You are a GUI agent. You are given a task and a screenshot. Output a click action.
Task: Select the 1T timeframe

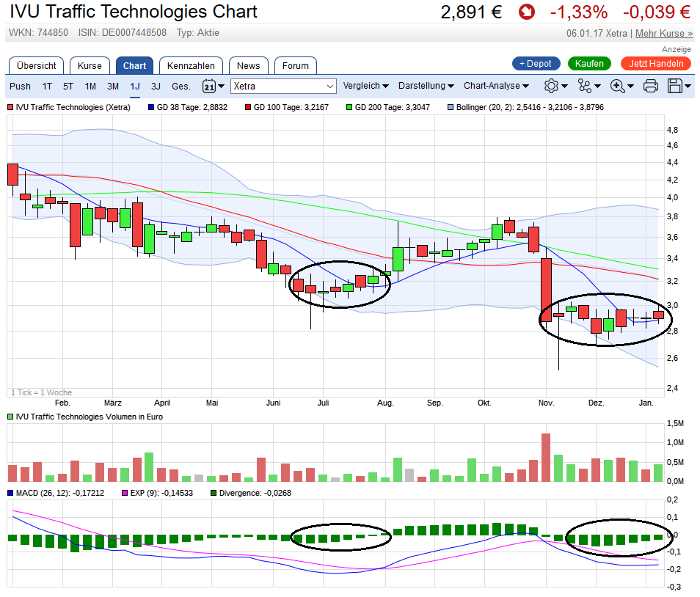click(47, 86)
